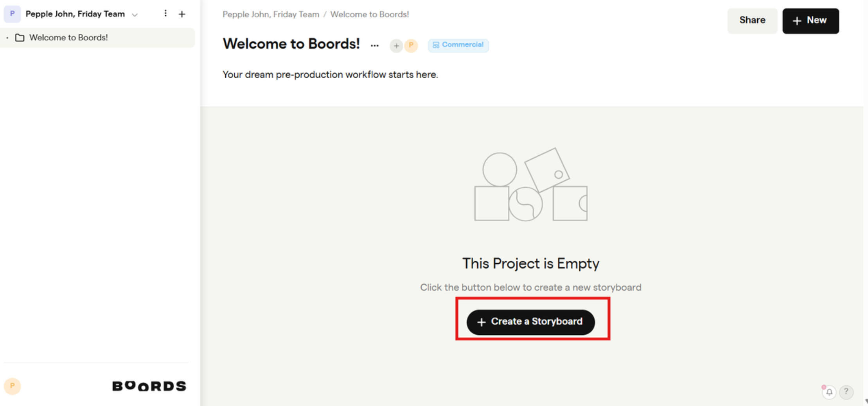Open the three-dot sidebar header menu
Screen dimensions: 868x406
point(166,13)
